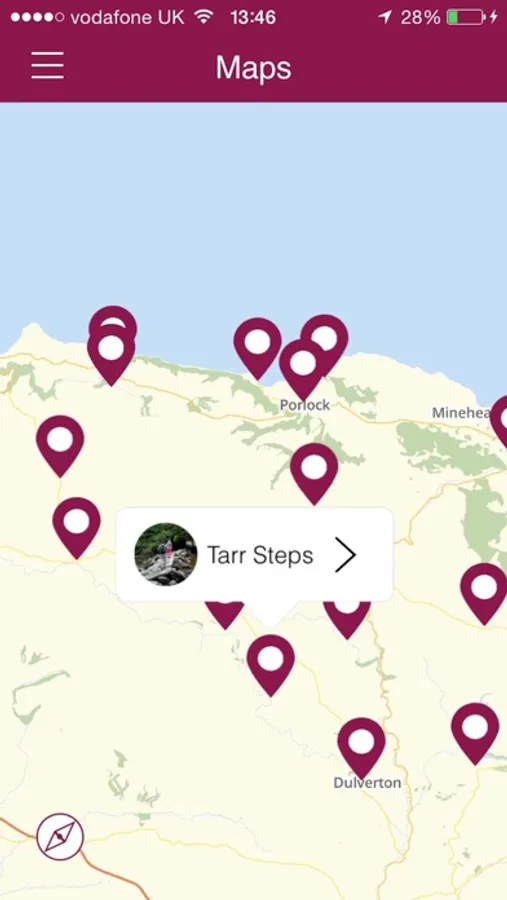Tap the Tarr Steps photo thumbnail
The width and height of the screenshot is (507, 900).
(x=166, y=554)
